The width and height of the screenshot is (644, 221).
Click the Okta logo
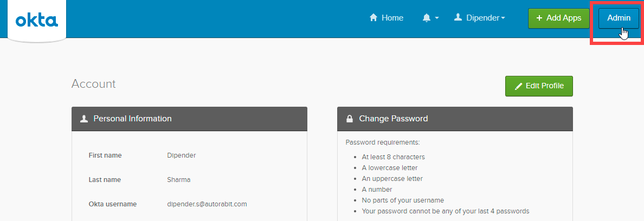pyautogui.click(x=37, y=21)
